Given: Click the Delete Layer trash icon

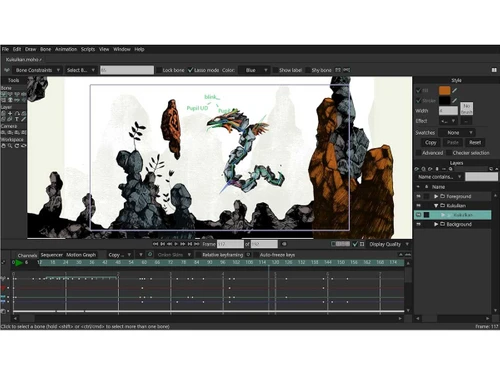Looking at the screenshot, I should [x=437, y=169].
